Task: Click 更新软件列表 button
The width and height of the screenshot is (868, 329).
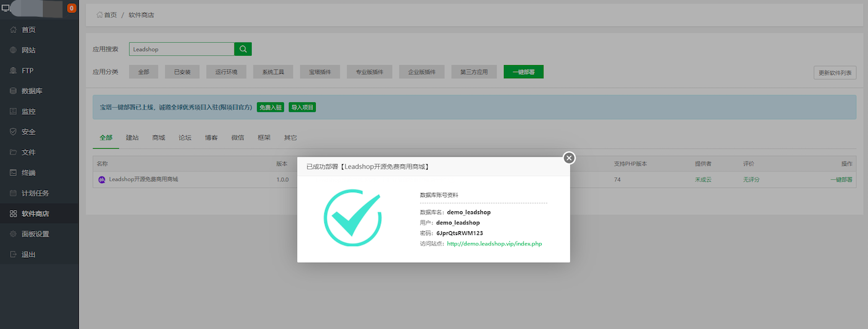Action: pos(835,72)
